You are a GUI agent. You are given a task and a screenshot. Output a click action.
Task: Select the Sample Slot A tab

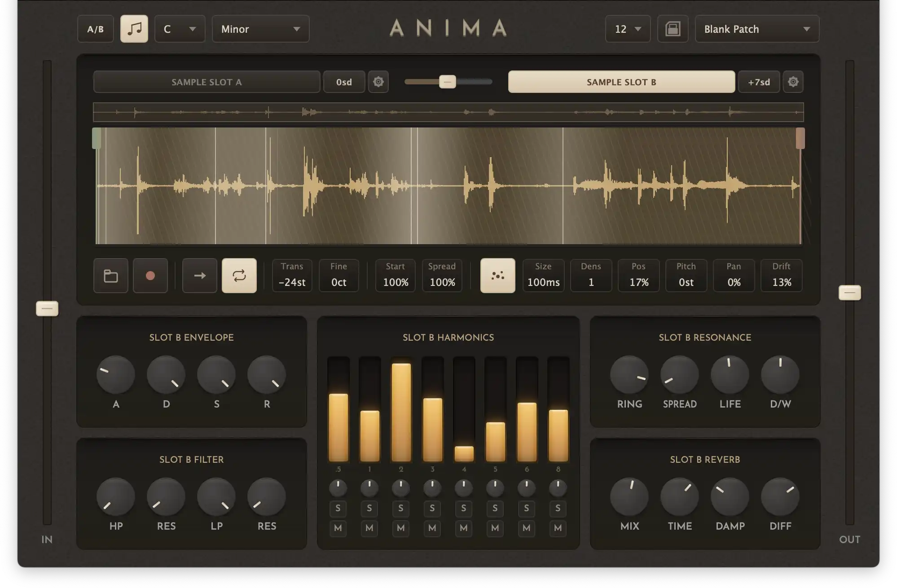(x=207, y=82)
